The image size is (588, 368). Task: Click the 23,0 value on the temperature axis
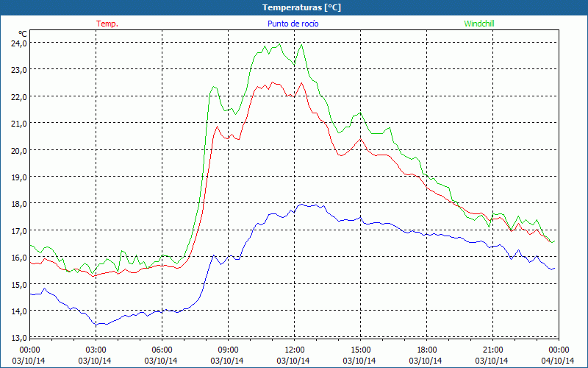(x=19, y=69)
